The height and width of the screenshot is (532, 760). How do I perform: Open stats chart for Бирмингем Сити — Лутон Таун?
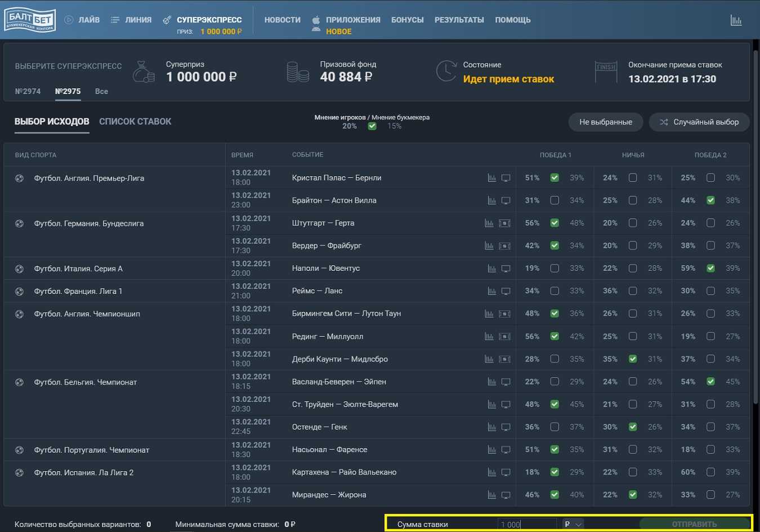pos(489,314)
